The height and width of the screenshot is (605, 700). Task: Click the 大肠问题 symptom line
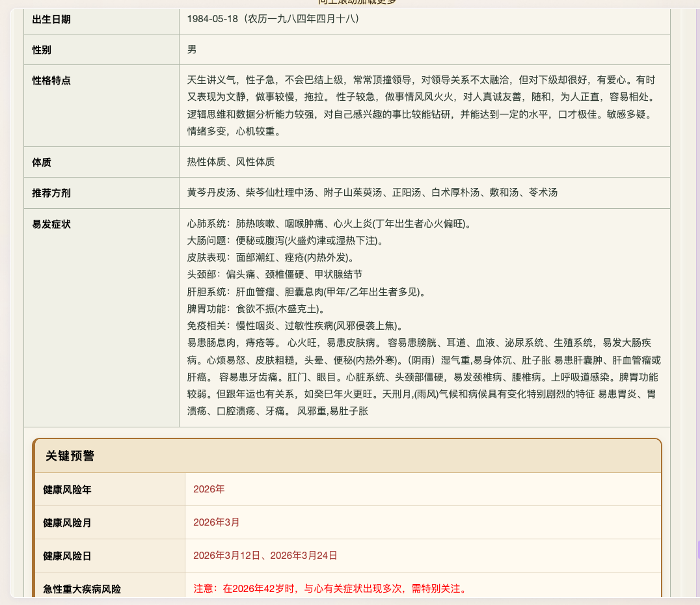click(x=285, y=241)
